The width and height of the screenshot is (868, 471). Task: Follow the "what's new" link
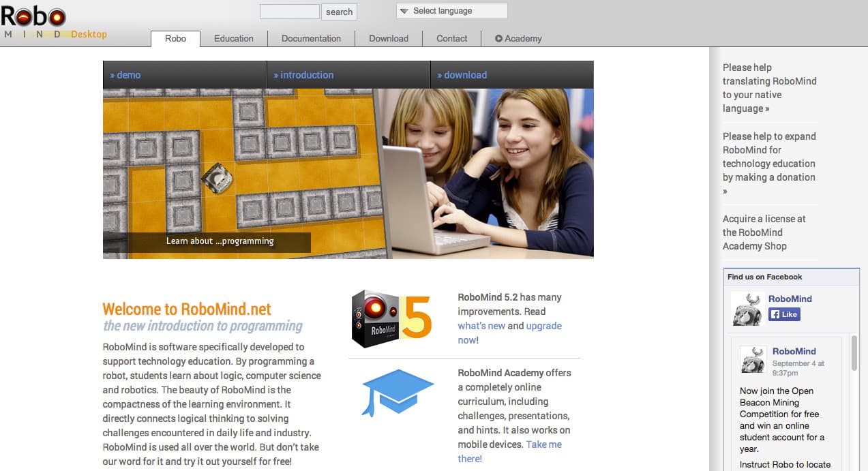tap(481, 326)
